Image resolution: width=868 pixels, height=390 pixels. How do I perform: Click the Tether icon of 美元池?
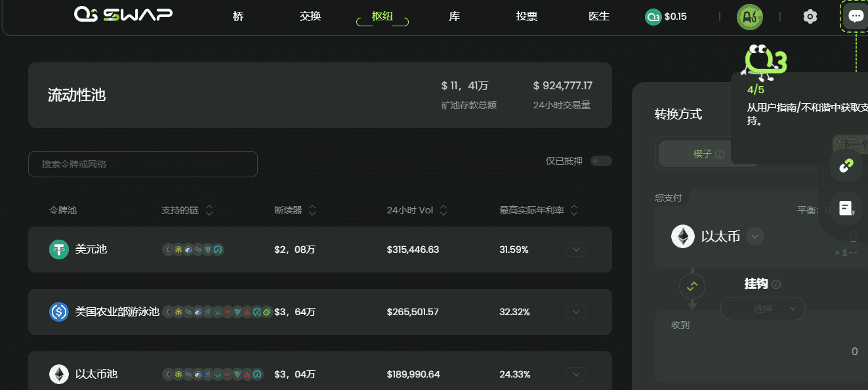59,249
